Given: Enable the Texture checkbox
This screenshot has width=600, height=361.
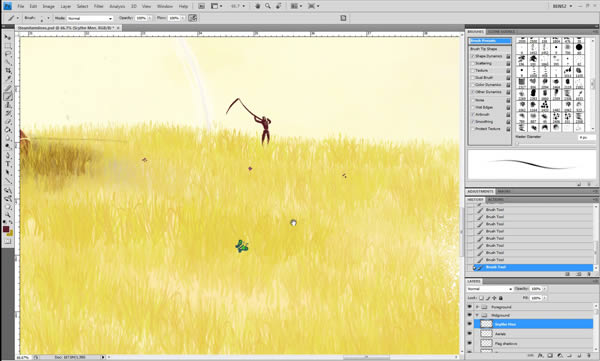Looking at the screenshot, I should 473,70.
